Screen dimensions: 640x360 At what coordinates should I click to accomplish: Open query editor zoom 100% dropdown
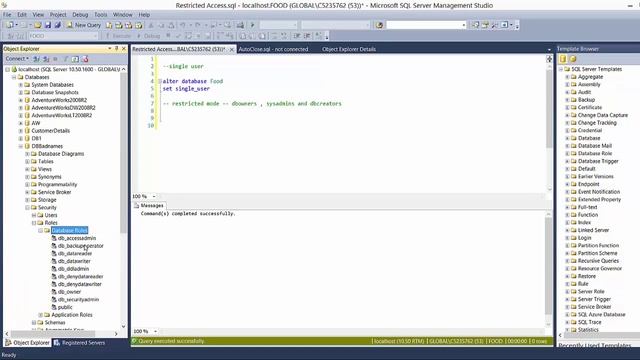[154, 196]
